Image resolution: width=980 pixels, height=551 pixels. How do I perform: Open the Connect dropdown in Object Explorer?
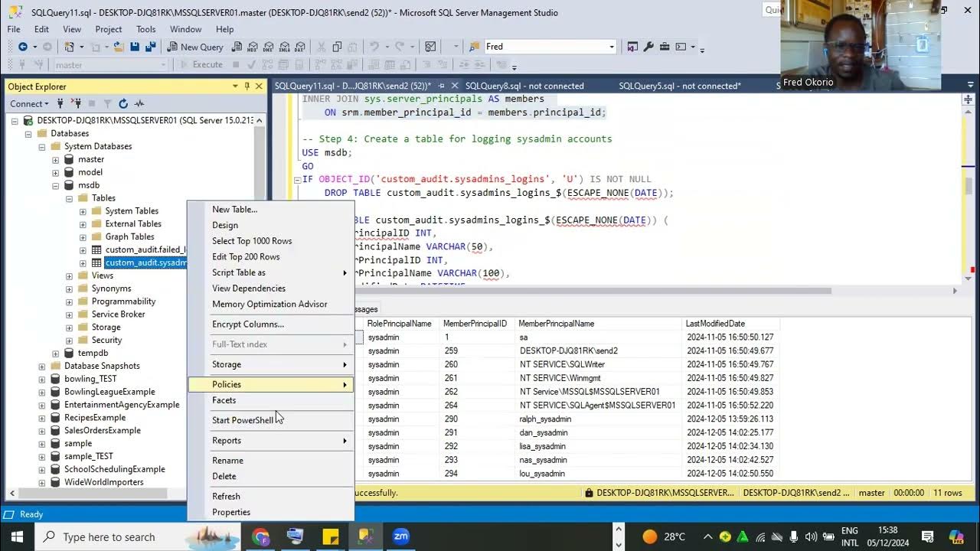coord(30,103)
